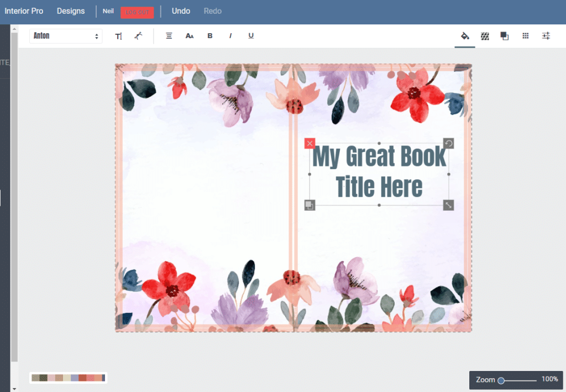The width and height of the screenshot is (566, 392).
Task: Toggle underline formatting
Action: [251, 35]
